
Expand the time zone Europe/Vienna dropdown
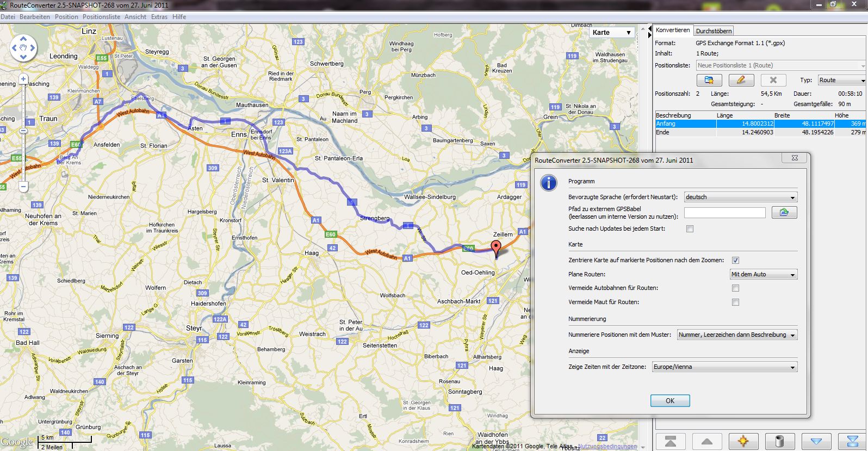pyautogui.click(x=724, y=367)
